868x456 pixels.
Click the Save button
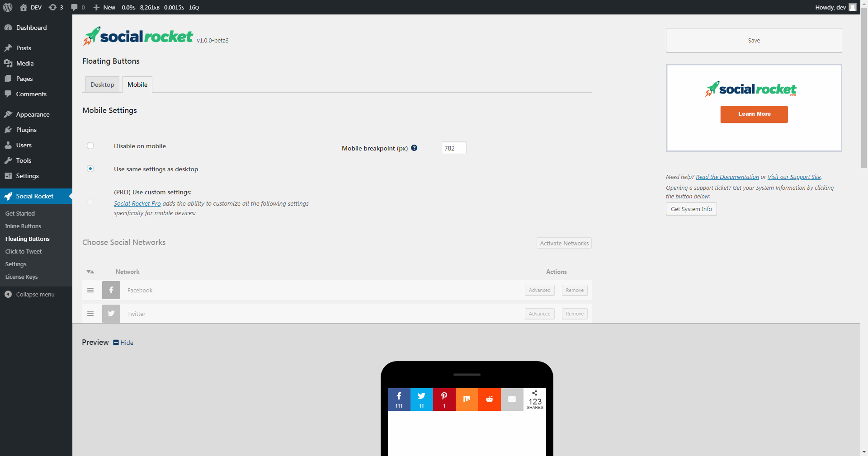[x=754, y=40]
